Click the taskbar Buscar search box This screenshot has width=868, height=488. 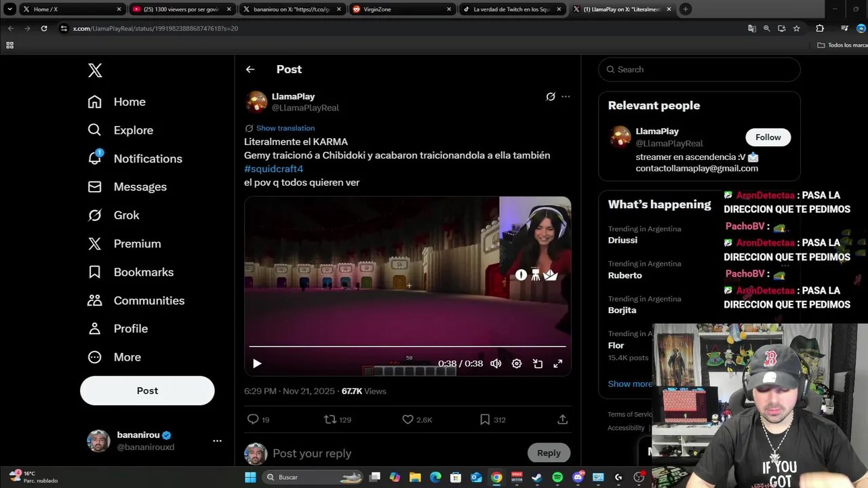coord(312,477)
